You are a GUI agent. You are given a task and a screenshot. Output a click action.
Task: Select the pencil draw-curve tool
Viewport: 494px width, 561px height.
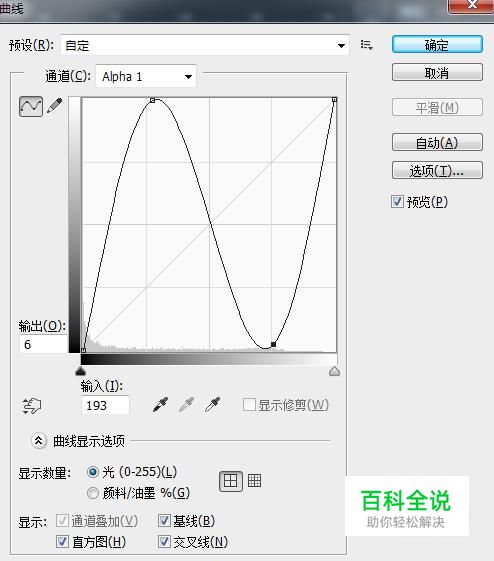[55, 106]
